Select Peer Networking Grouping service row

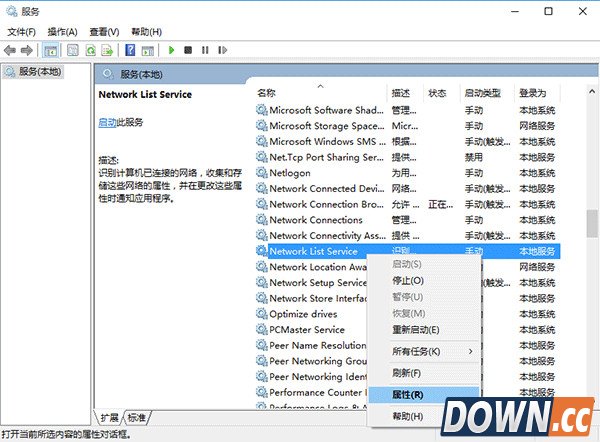311,361
